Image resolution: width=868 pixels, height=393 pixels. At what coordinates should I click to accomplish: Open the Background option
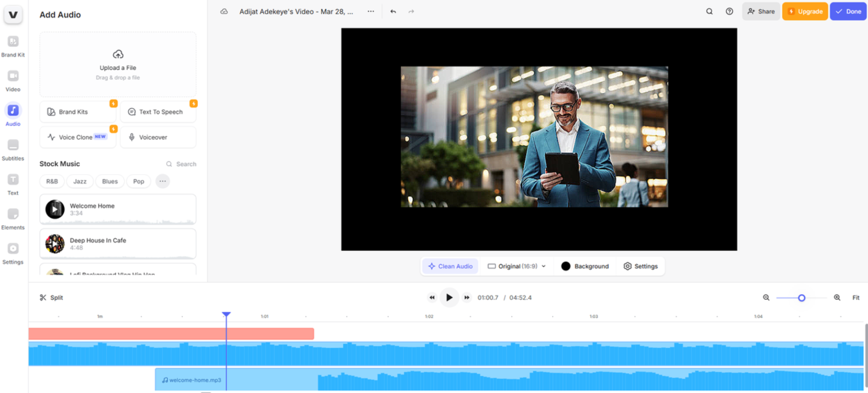[585, 266]
